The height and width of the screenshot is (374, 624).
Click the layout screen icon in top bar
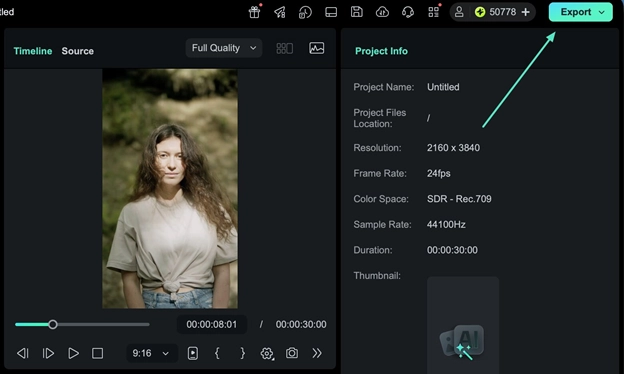point(331,12)
